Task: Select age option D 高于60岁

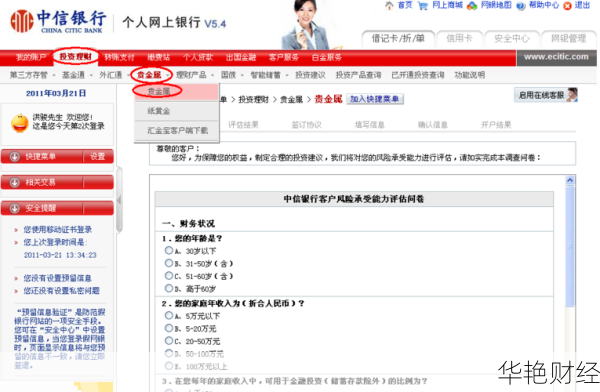Action: 169,288
